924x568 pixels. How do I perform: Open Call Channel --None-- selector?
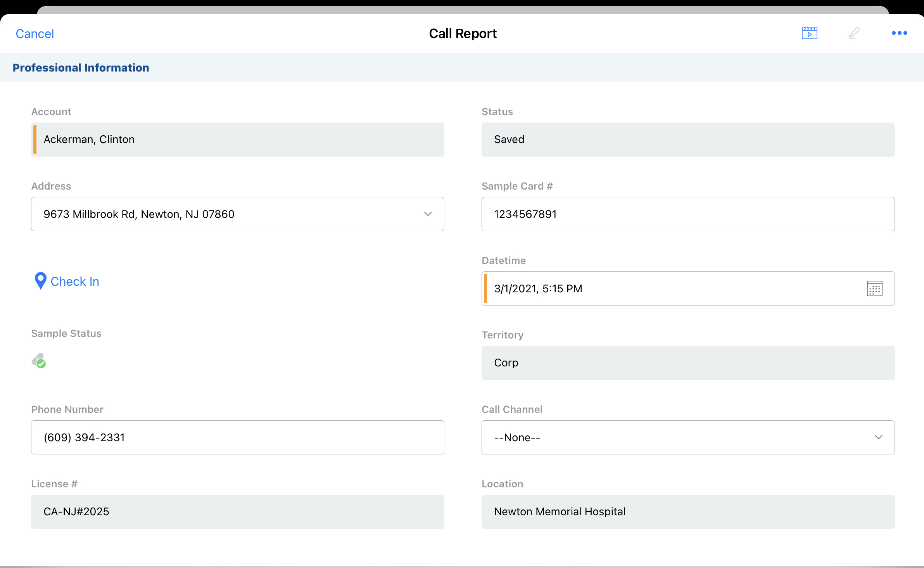(x=659, y=437)
